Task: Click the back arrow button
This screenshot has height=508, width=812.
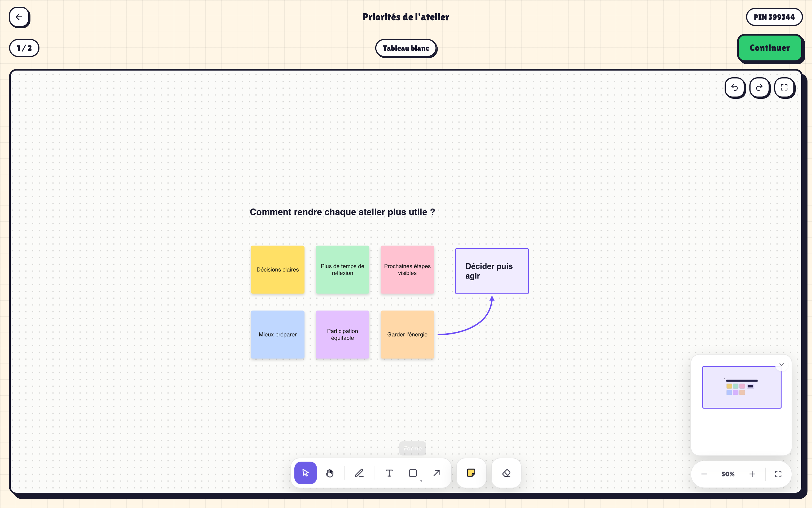Action: tap(19, 17)
